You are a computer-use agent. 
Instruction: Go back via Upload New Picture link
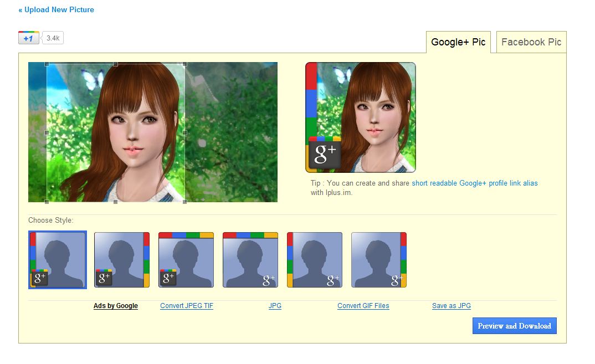[x=56, y=9]
